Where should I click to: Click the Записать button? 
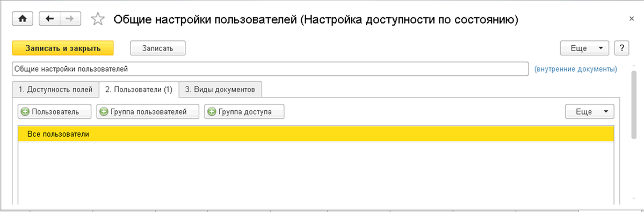coord(158,48)
